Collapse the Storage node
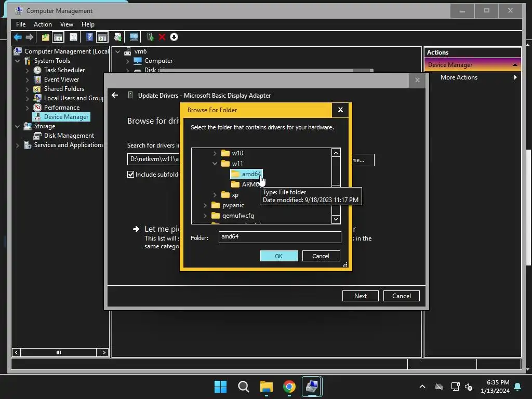The width and height of the screenshot is (532, 399). pos(18,126)
